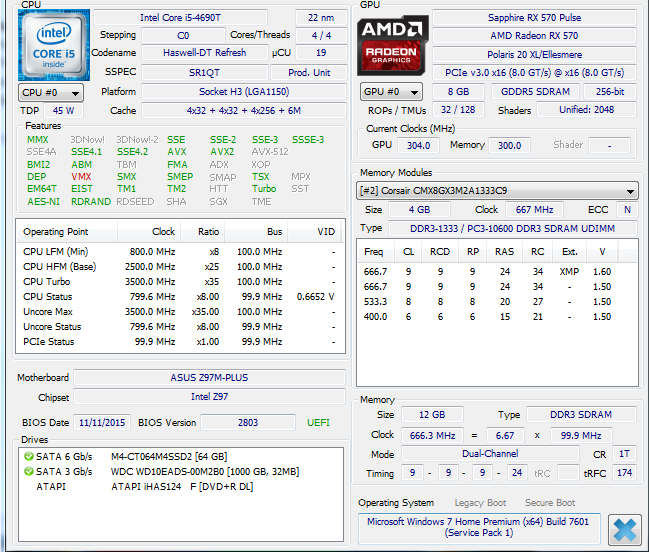Click the Cache 4x32 + 4x32 field
Viewport: 649px width, 552px height.
pos(244,111)
